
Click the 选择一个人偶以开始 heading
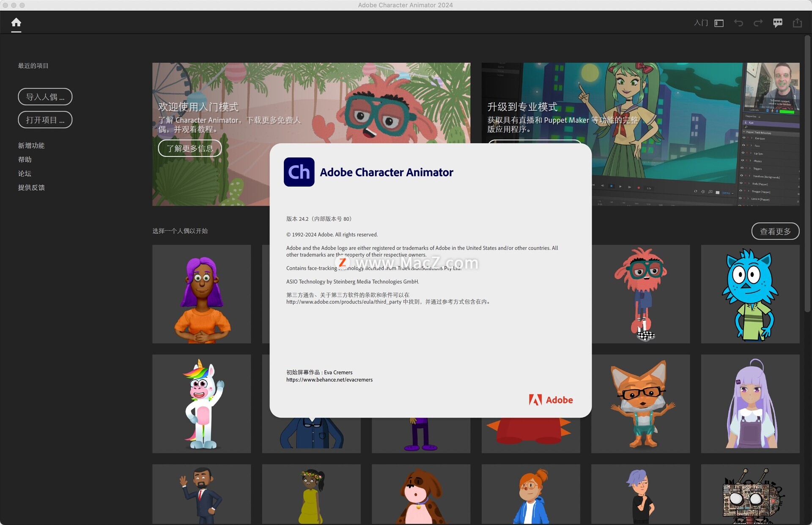[180, 231]
